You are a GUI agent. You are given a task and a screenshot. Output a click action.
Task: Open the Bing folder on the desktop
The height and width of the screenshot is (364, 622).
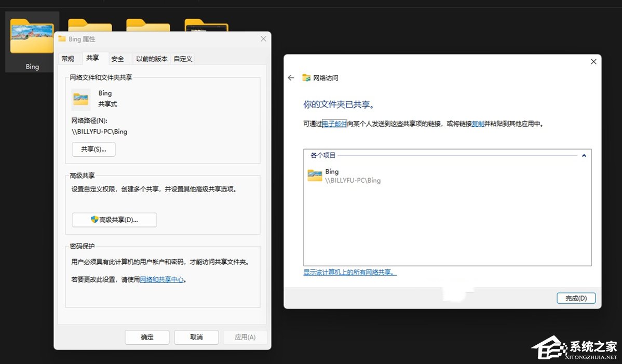31,36
